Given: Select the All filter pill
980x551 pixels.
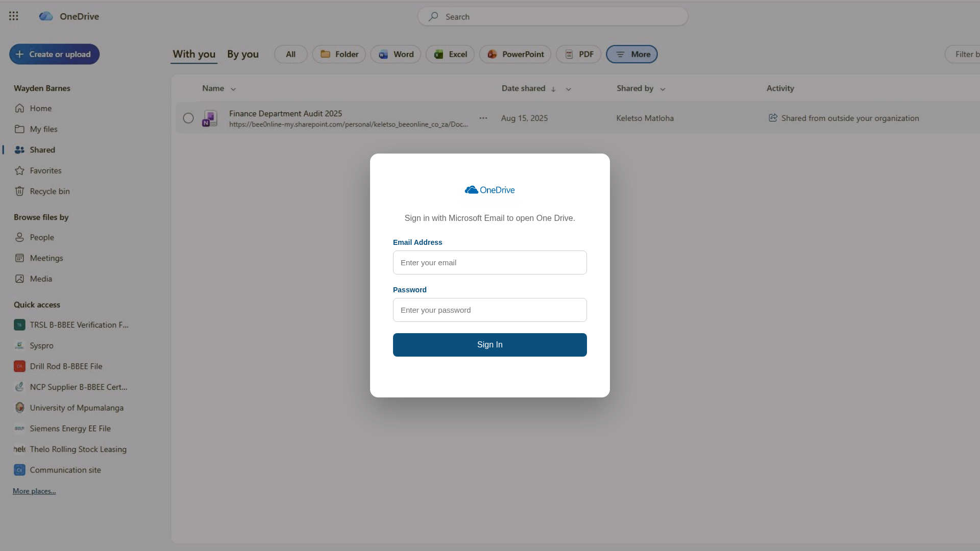Looking at the screenshot, I should (x=291, y=54).
